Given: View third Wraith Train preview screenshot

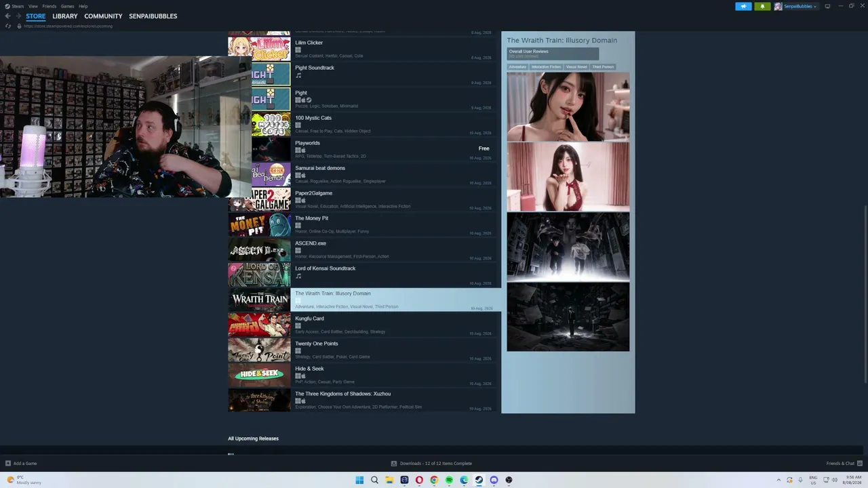Looking at the screenshot, I should [x=568, y=247].
